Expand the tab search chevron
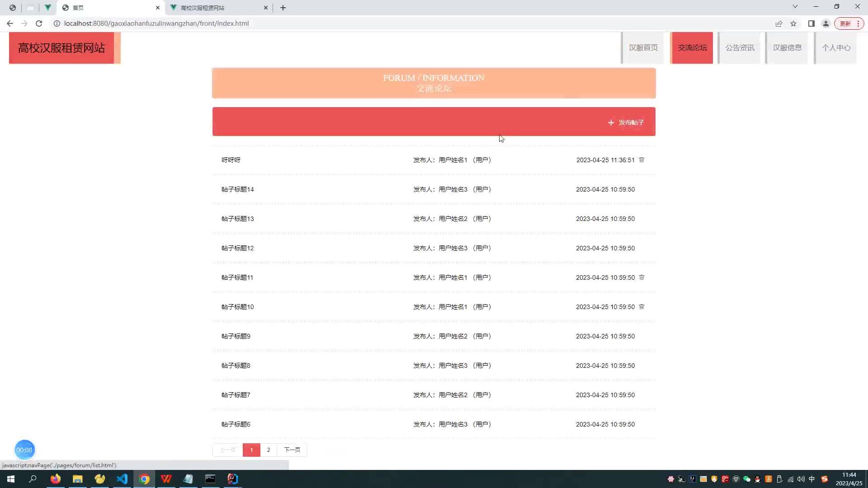This screenshot has height=488, width=868. point(795,7)
